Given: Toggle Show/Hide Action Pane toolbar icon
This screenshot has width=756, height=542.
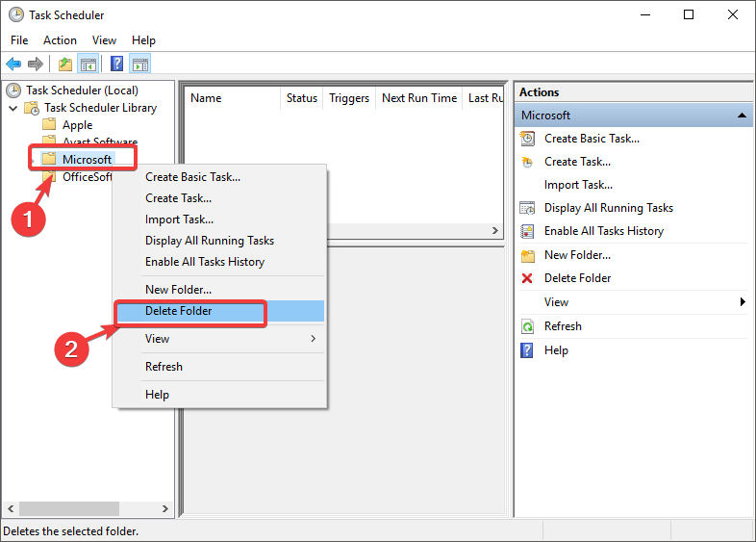Looking at the screenshot, I should (140, 64).
